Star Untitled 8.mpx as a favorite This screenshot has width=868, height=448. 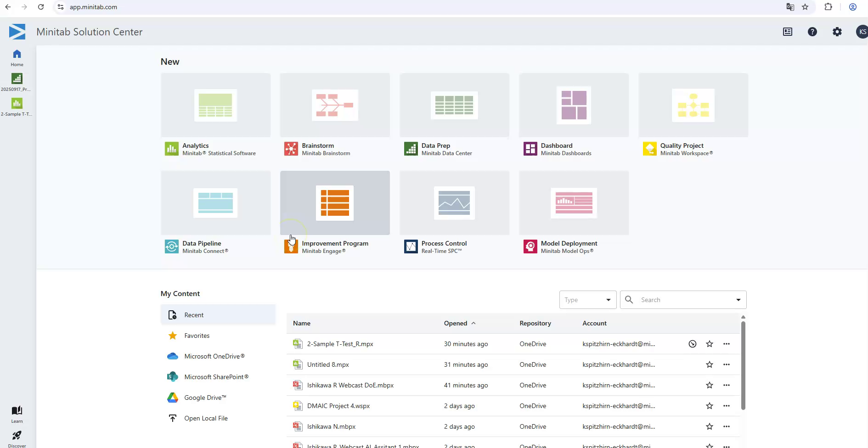click(710, 364)
